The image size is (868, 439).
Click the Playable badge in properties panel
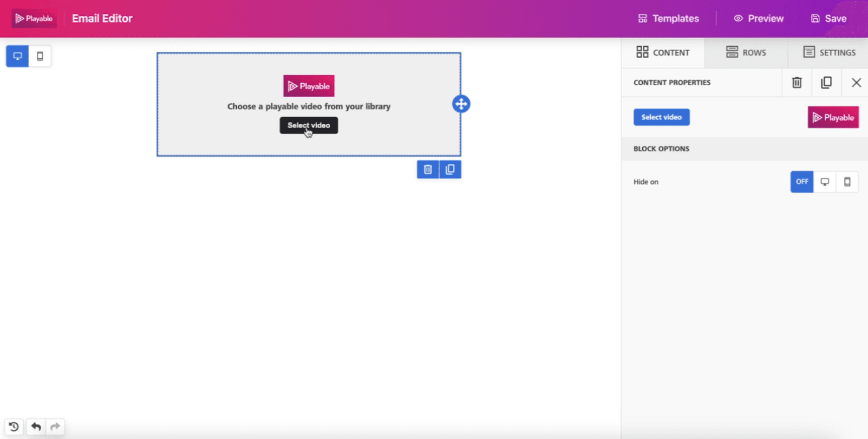(833, 117)
